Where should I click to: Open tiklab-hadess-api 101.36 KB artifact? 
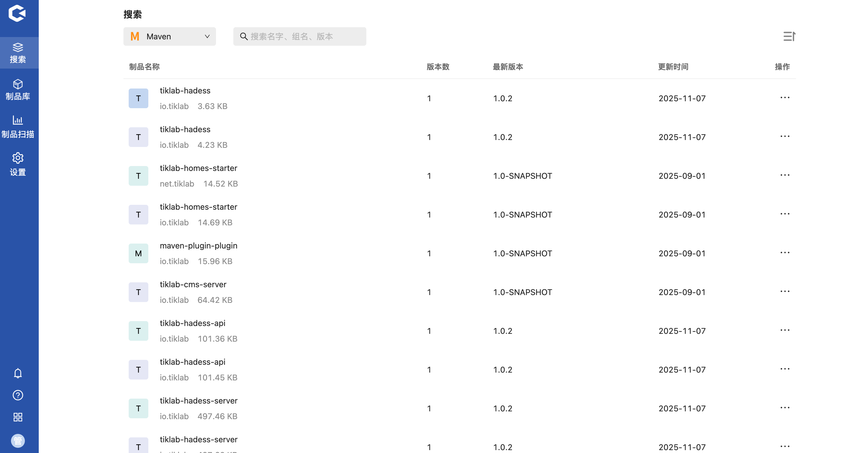point(192,323)
